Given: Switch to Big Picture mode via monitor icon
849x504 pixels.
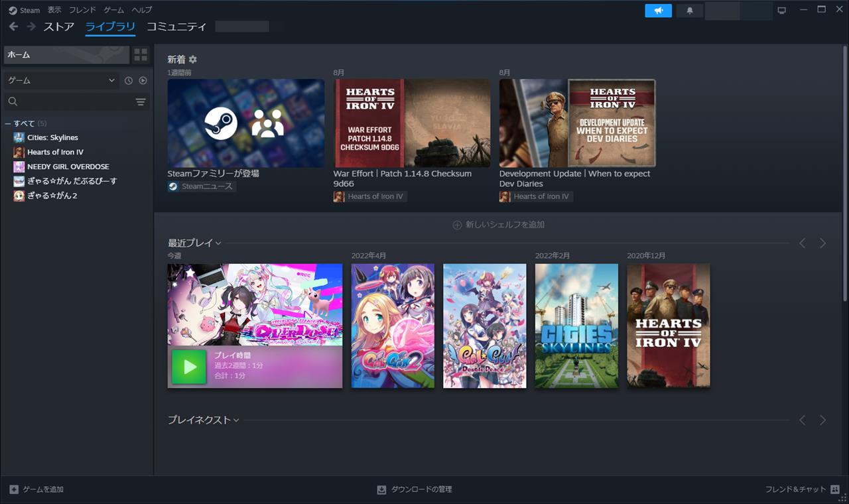Looking at the screenshot, I should click(781, 11).
